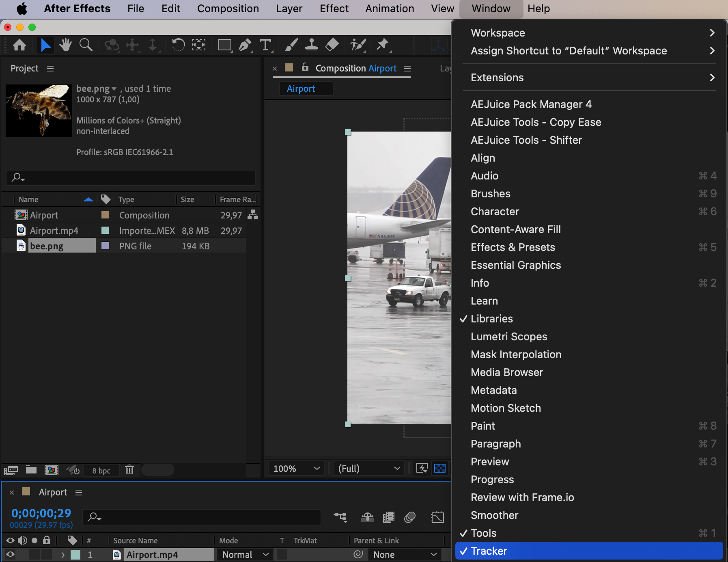Click the 8 bpc color depth button

pyautogui.click(x=101, y=471)
